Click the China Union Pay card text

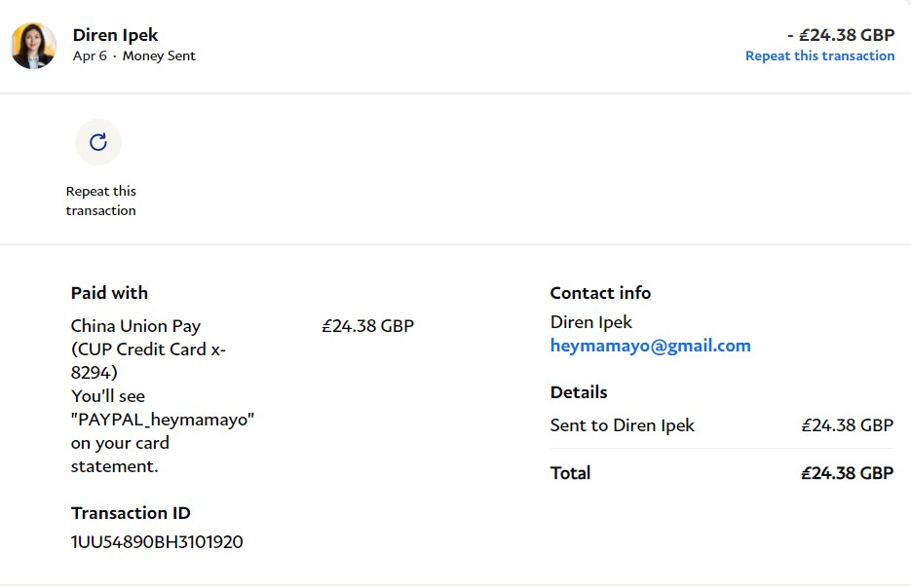[135, 326]
